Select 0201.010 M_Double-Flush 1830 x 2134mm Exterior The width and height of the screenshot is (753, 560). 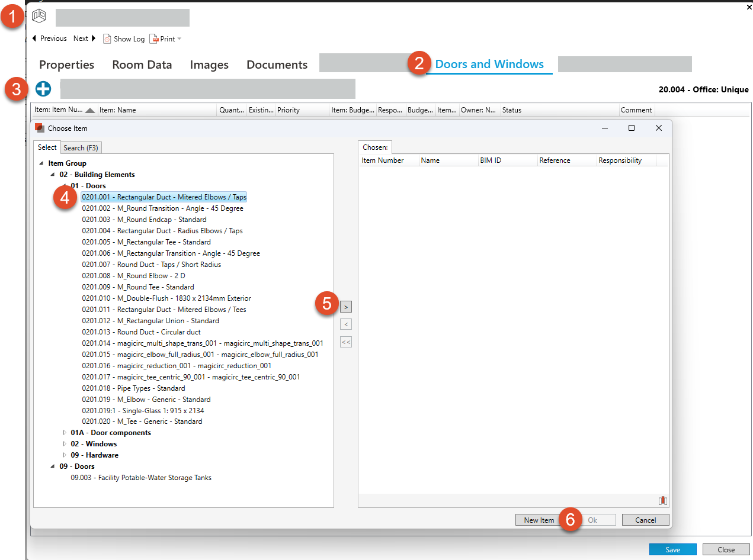click(x=166, y=298)
